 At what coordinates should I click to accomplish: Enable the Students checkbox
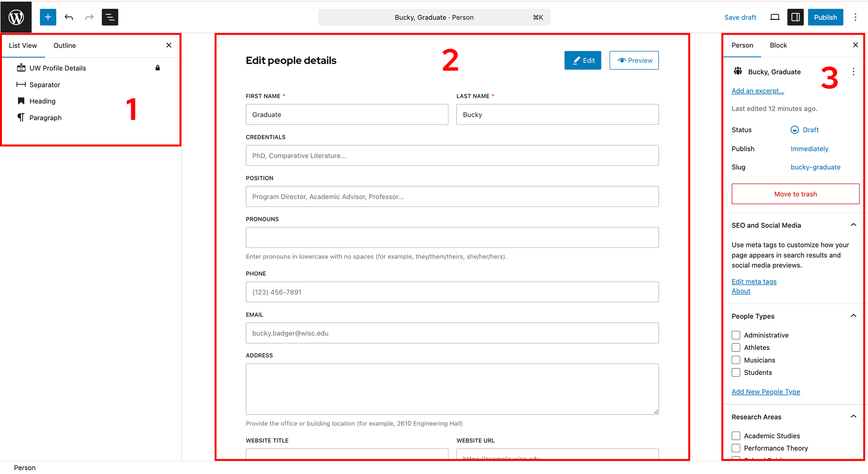(x=736, y=372)
